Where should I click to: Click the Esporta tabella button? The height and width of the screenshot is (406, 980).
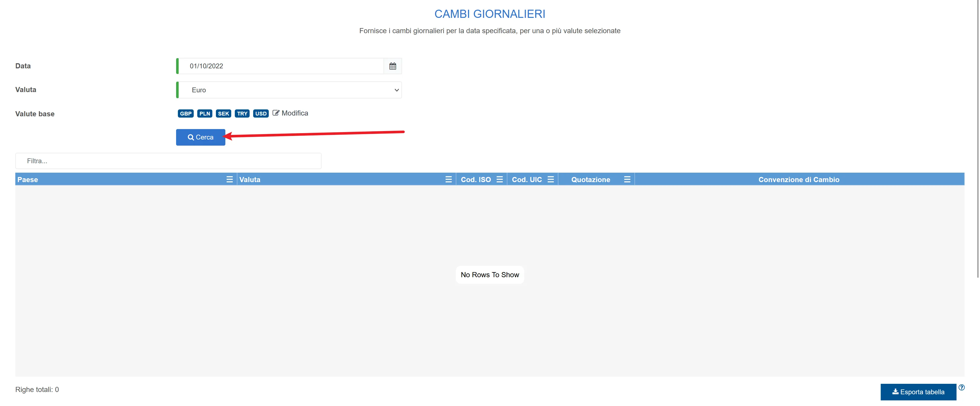tap(918, 392)
